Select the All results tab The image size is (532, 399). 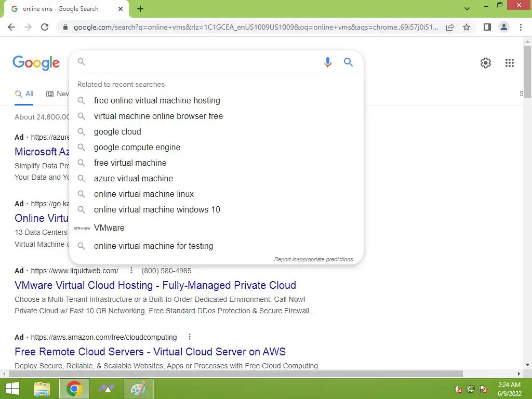pos(24,94)
